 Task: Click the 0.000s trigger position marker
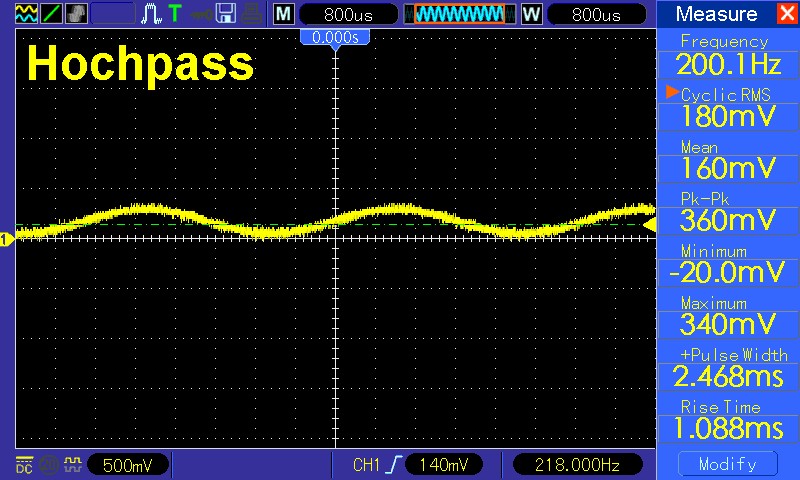coord(336,36)
